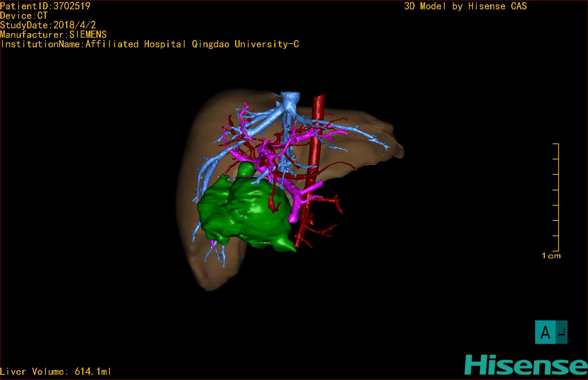Image resolution: width=588 pixels, height=380 pixels.
Task: Select the Liver Volume: 614.1ml readout
Action: (55, 371)
